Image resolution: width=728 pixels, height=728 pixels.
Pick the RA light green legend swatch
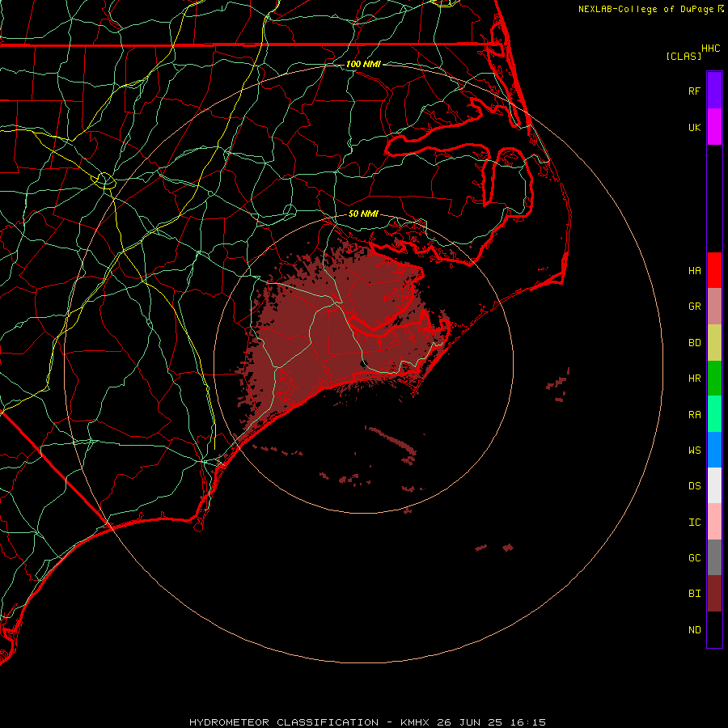pyautogui.click(x=714, y=414)
